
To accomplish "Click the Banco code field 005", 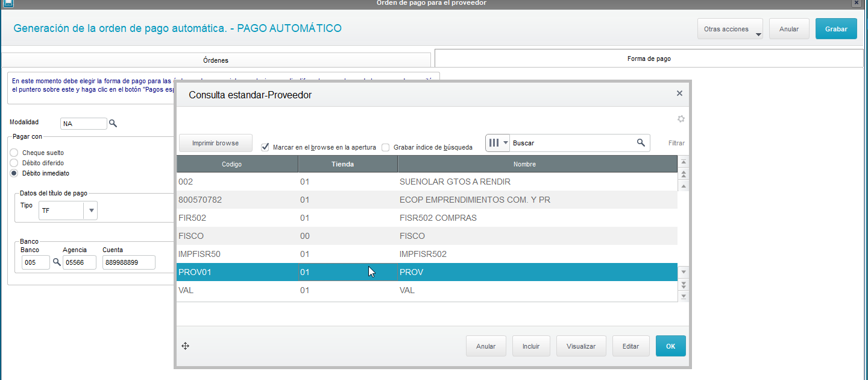I will [36, 262].
